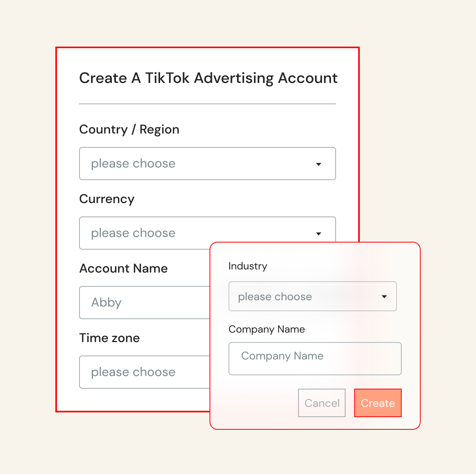
Task: Click the orange Create button
Action: click(x=378, y=403)
